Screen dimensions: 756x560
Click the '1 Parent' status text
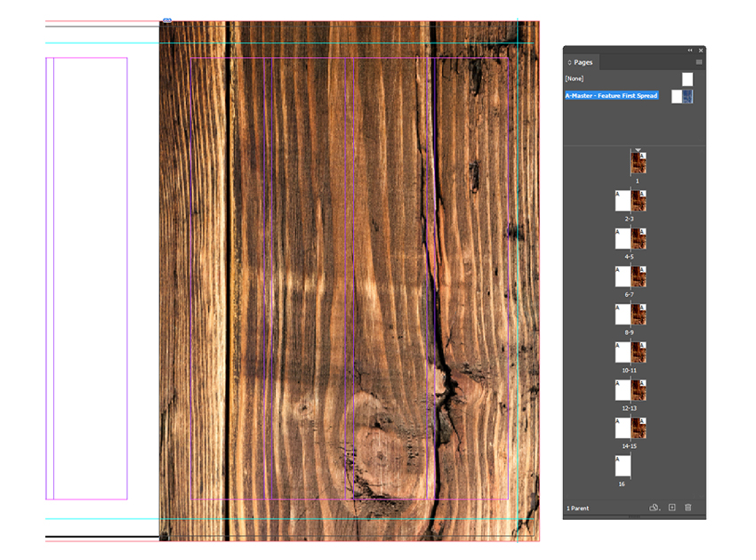point(577,508)
